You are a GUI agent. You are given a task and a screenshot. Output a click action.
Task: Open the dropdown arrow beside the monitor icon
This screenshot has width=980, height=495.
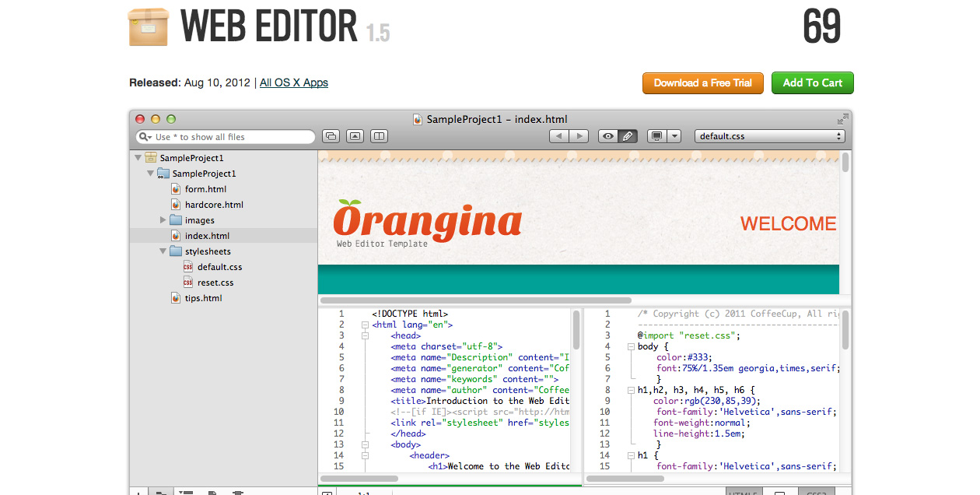coord(674,136)
